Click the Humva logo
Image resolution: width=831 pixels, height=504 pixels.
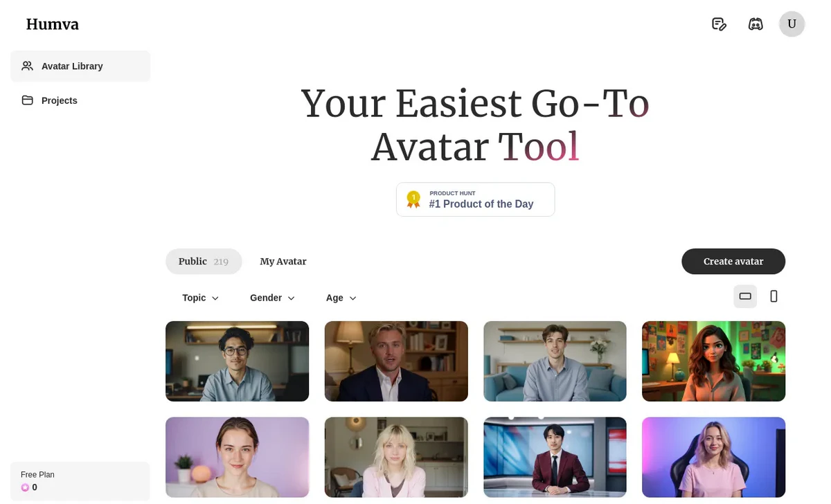coord(53,24)
